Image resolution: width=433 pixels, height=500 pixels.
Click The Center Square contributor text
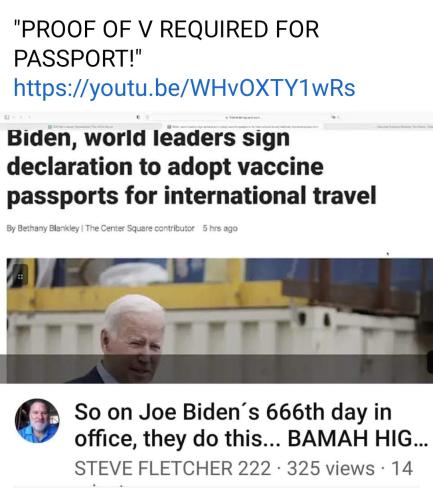pyautogui.click(x=140, y=228)
